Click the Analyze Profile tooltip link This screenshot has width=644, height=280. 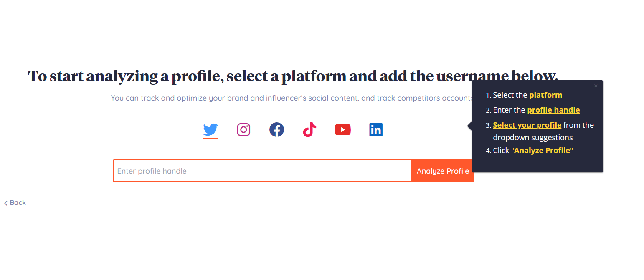[x=542, y=150]
